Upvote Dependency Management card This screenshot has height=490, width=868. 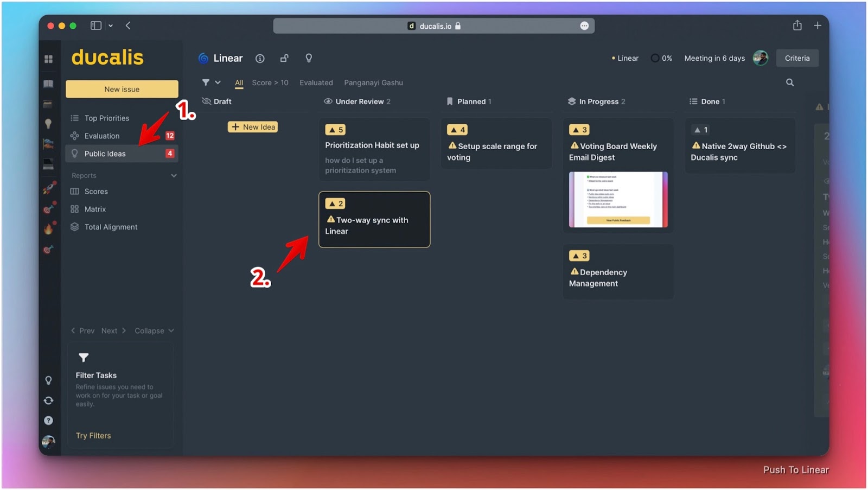click(x=579, y=256)
